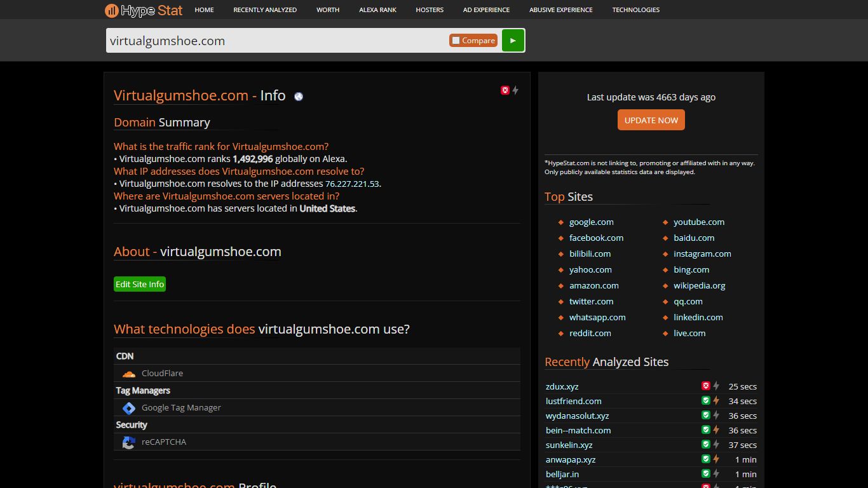This screenshot has width=868, height=488.
Task: Click green shield icon on sunkelin.xyz row
Action: [x=705, y=445]
